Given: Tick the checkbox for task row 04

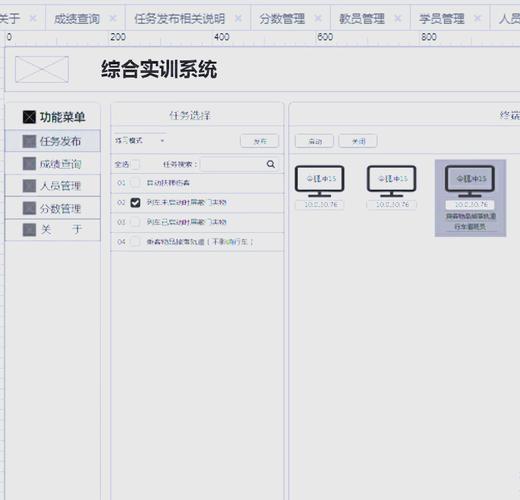Looking at the screenshot, I should click(135, 242).
